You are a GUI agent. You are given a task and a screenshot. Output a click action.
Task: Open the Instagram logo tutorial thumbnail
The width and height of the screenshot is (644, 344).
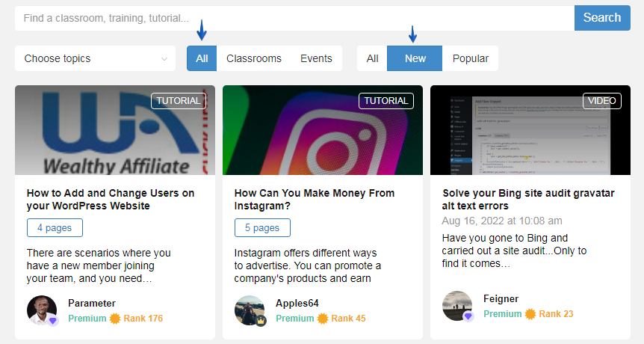(x=323, y=130)
